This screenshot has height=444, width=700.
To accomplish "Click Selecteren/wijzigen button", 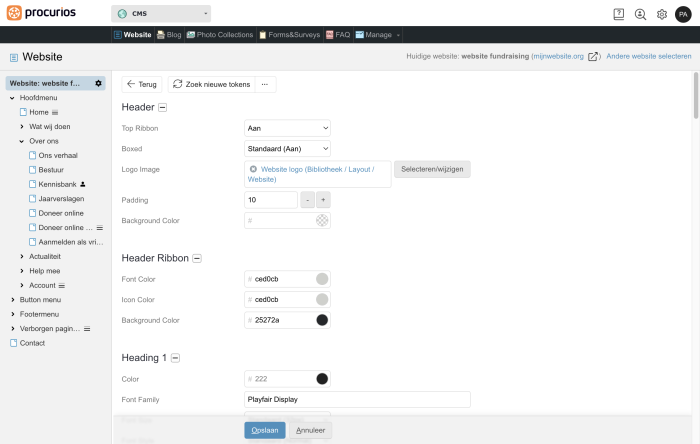I will 432,169.
